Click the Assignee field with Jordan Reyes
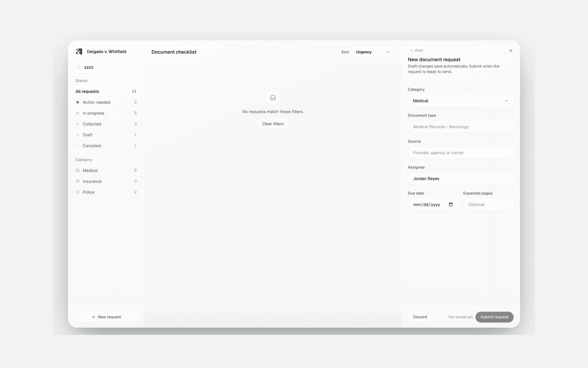 pos(461,179)
